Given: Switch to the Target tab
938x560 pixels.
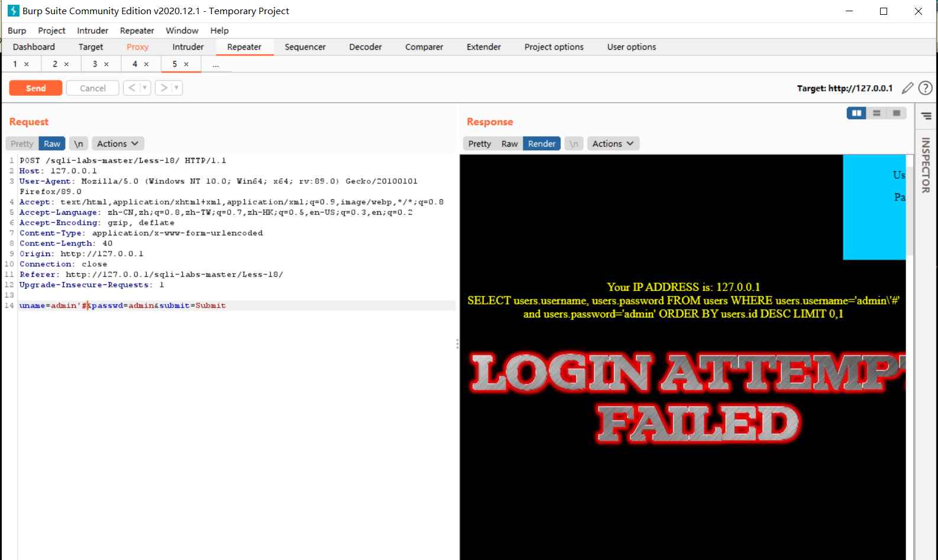Looking at the screenshot, I should 90,47.
